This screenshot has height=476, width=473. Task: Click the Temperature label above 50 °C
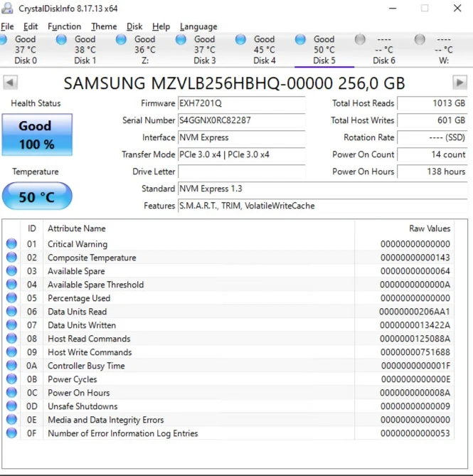point(36,171)
